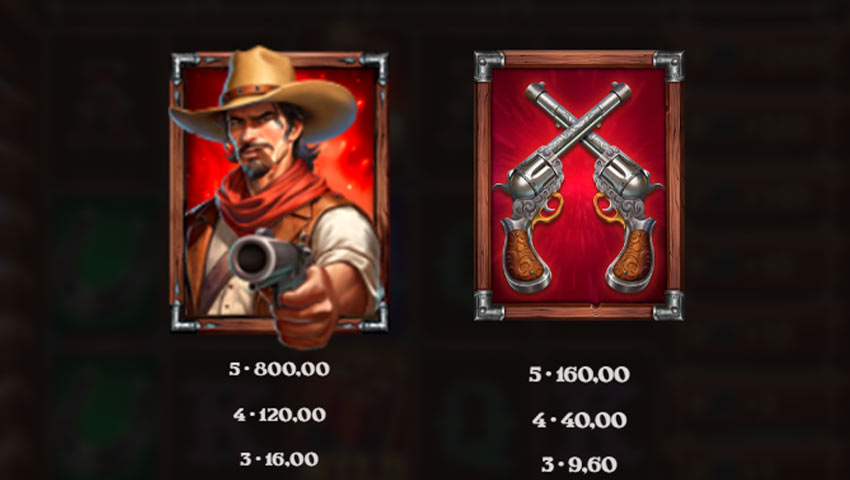Viewport: 850px width, 480px height.
Task: Click the left revolver's cylinder
Action: (x=528, y=182)
